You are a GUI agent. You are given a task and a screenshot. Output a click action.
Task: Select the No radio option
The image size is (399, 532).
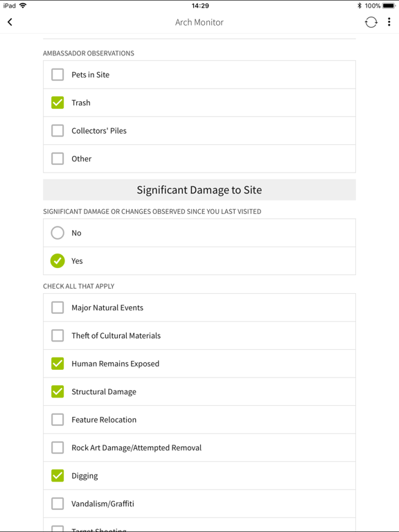(x=57, y=233)
